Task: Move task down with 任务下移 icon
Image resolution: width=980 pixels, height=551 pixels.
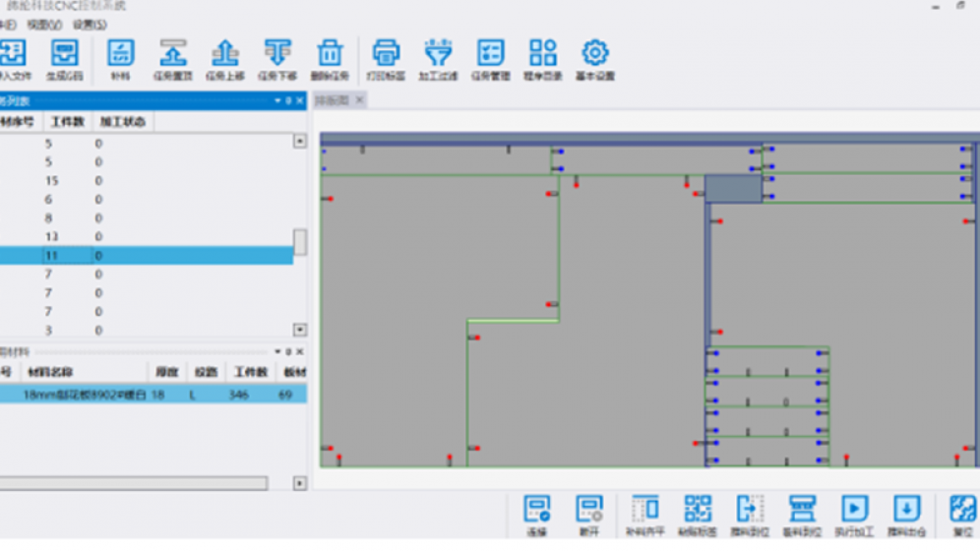Action: tap(278, 57)
